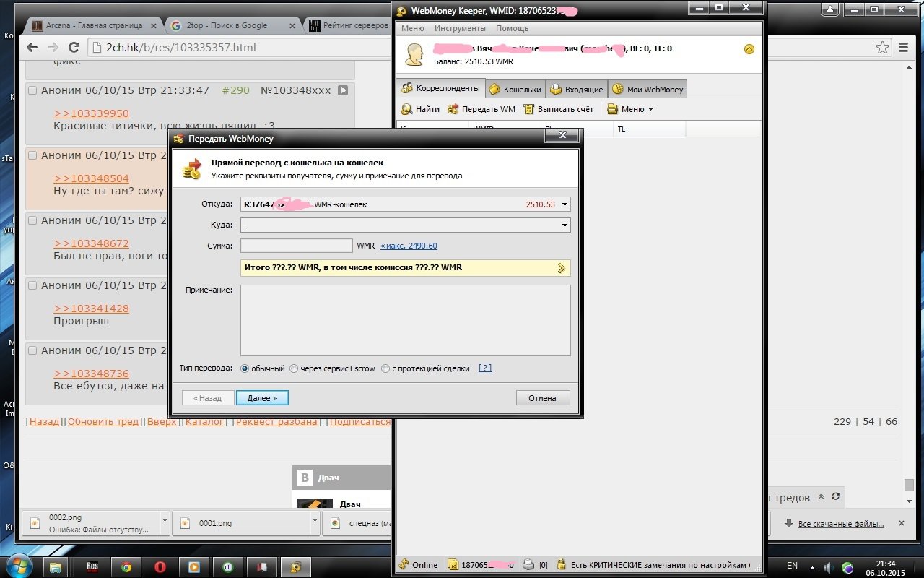Select the обычный transfer type

pos(262,368)
